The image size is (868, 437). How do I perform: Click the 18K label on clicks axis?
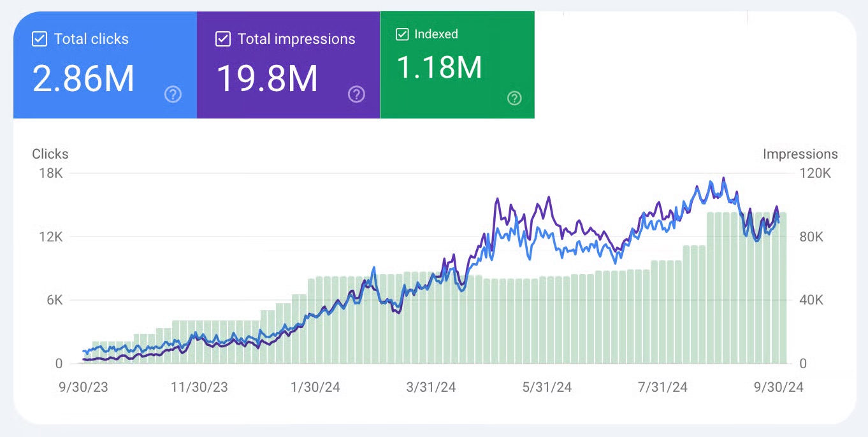click(x=50, y=174)
